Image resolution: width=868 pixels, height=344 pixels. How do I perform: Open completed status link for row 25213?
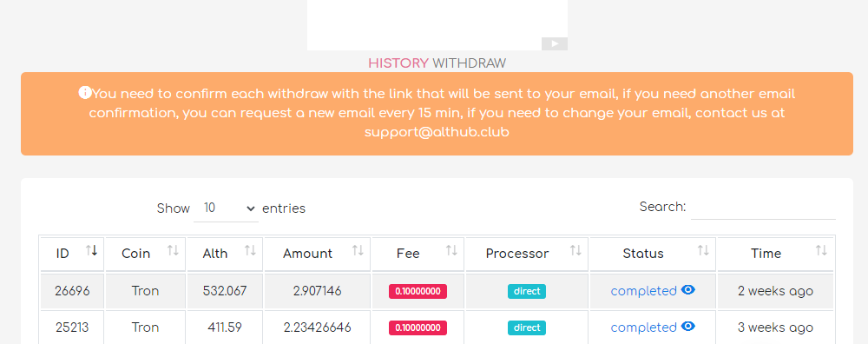point(643,327)
